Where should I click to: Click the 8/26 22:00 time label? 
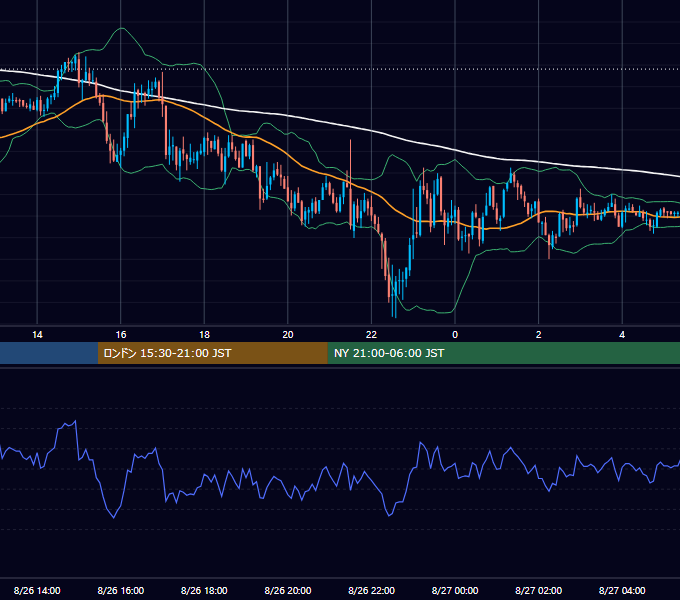(371, 590)
